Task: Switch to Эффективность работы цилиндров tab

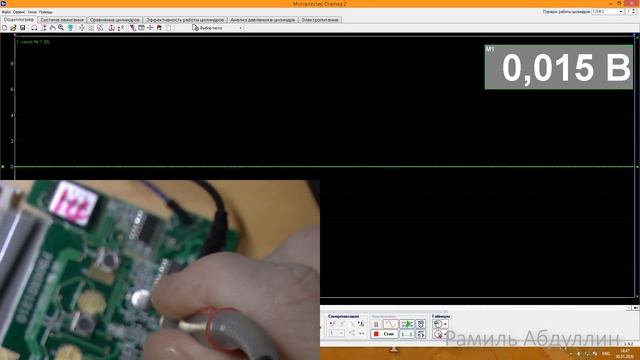Action: click(x=185, y=20)
